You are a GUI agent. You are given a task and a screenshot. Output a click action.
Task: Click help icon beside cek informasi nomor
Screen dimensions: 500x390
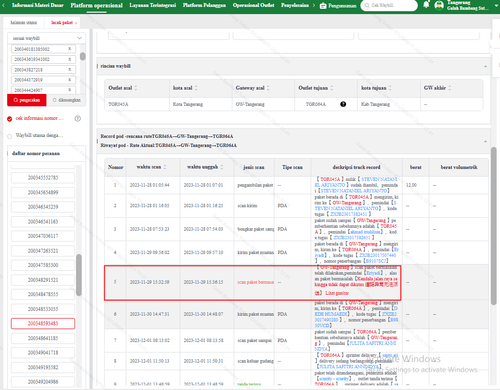tap(78, 118)
